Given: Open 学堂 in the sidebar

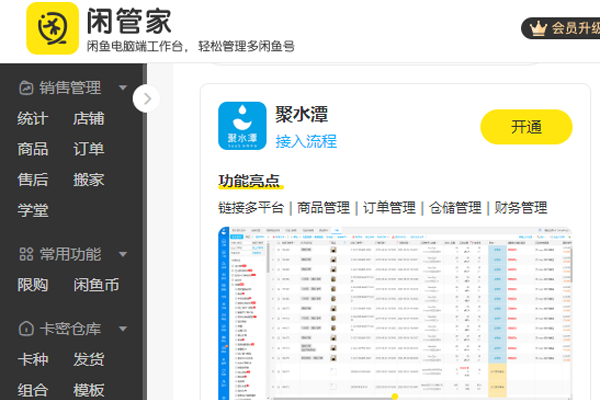Looking at the screenshot, I should [33, 211].
